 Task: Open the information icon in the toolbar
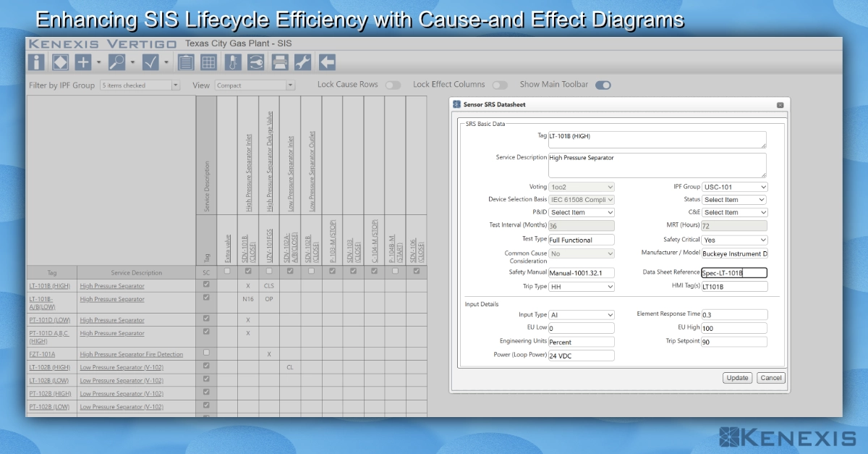click(x=37, y=62)
